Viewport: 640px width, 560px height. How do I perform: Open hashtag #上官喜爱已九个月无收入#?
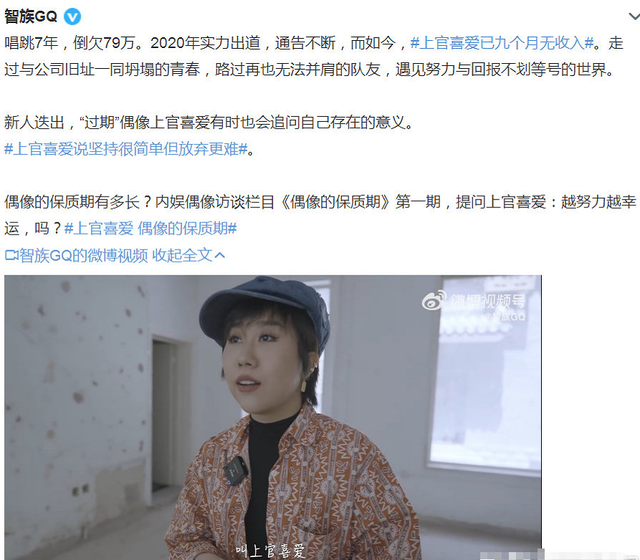[x=502, y=43]
